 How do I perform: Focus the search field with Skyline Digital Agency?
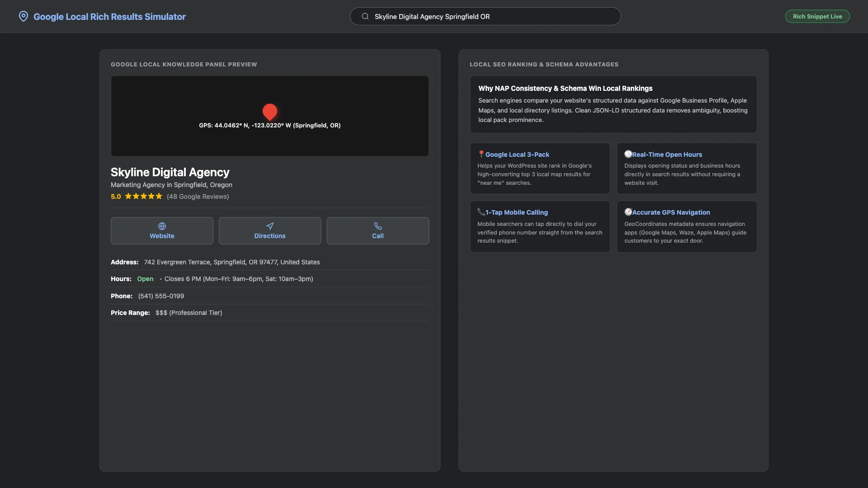(485, 16)
